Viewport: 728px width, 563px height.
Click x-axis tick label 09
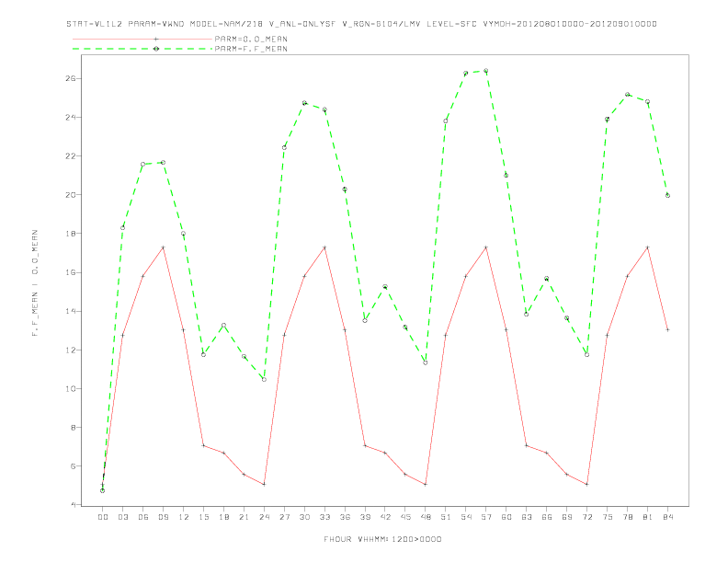pyautogui.click(x=163, y=517)
